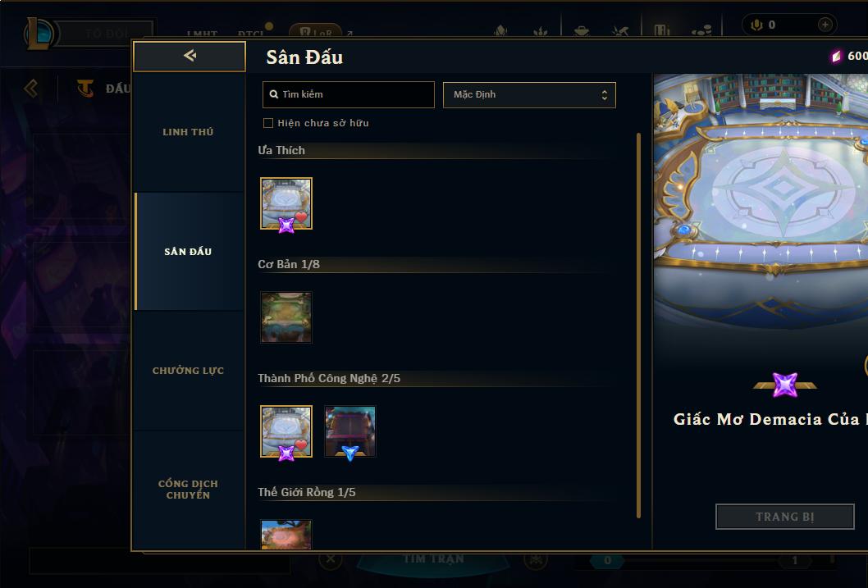Viewport: 868px width, 588px height.
Task: Select the second Thành Phố Công Nghệ arena
Action: 349,431
